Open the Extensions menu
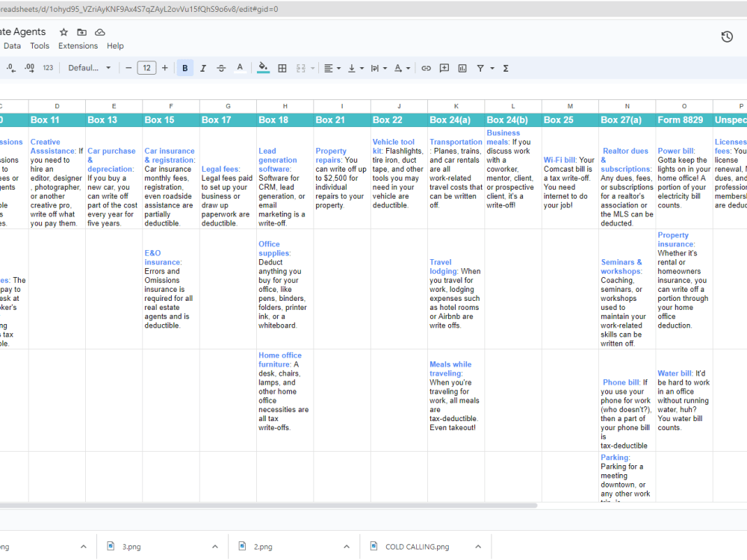Image resolution: width=747 pixels, height=560 pixels. pyautogui.click(x=78, y=46)
